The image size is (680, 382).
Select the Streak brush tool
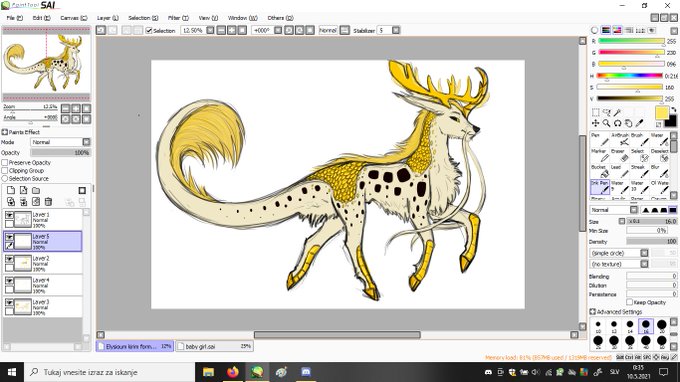click(640, 171)
